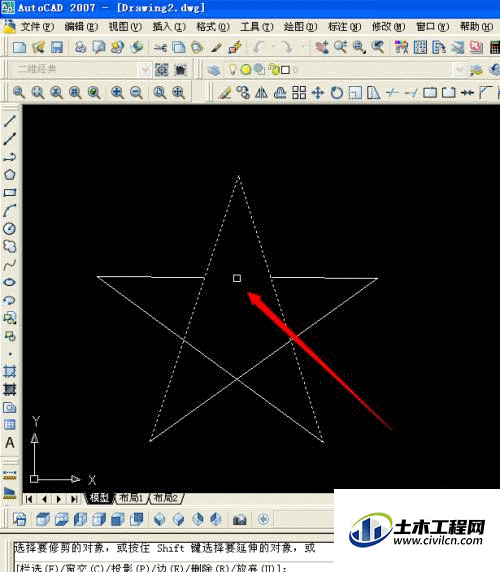Image resolution: width=500 pixels, height=572 pixels.
Task: Select the Mirror tool
Action: pos(261,93)
